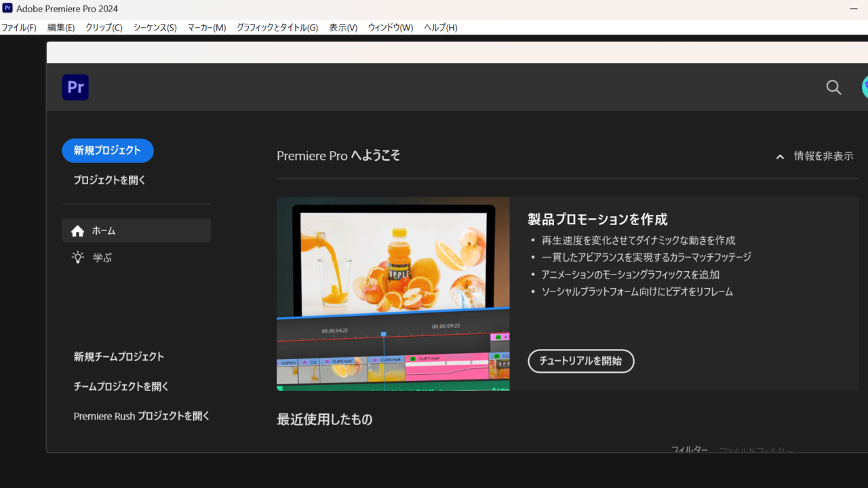Open the マーカー(M) menu
The width and height of the screenshot is (868, 488).
(x=206, y=28)
